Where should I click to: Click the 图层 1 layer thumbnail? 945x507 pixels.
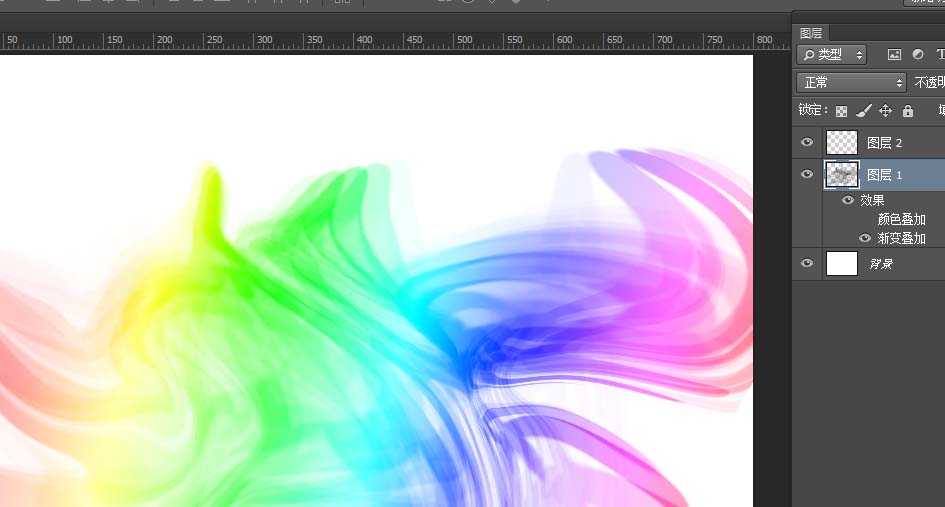coord(842,174)
